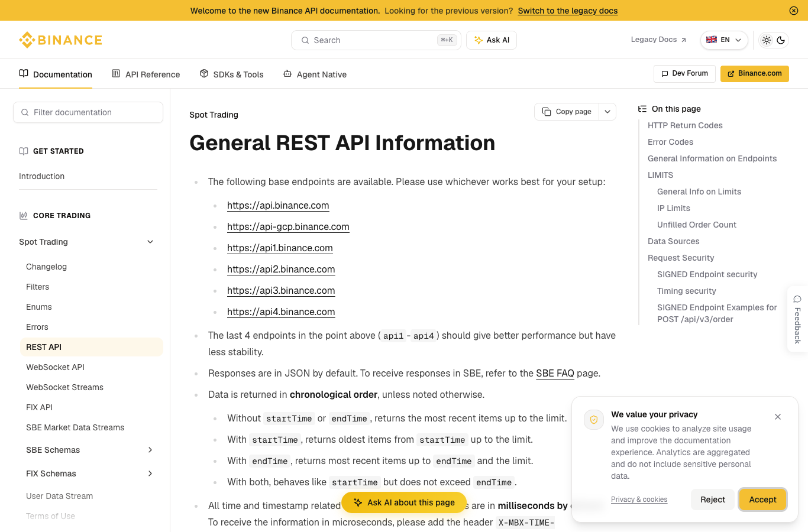Expand FIX Schemas chevron

(x=150, y=473)
